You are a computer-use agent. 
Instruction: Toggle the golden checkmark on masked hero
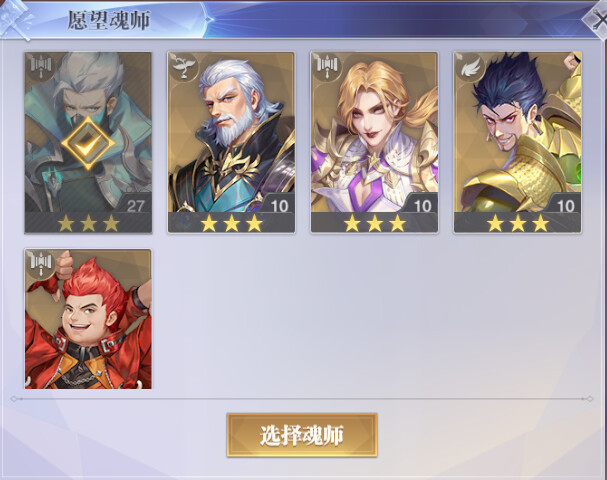pos(88,144)
